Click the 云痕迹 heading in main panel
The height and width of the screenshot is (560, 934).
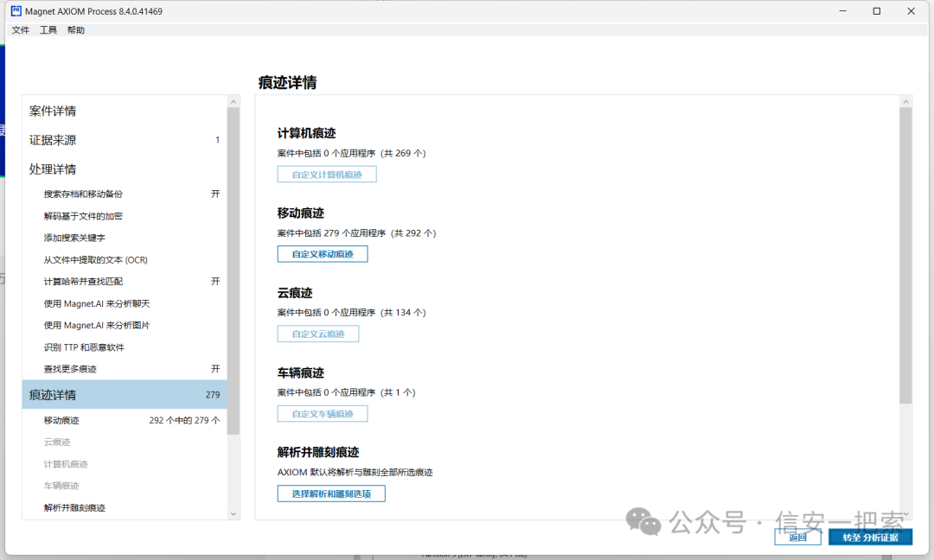point(295,293)
